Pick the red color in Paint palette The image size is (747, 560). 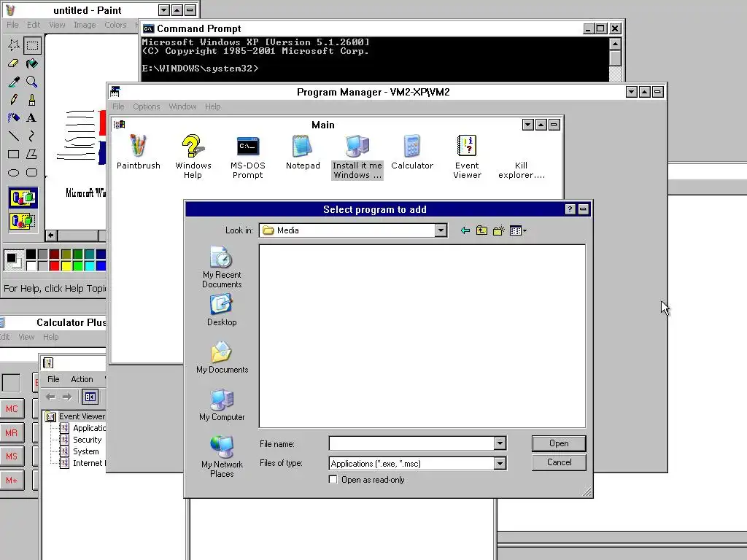[54, 265]
